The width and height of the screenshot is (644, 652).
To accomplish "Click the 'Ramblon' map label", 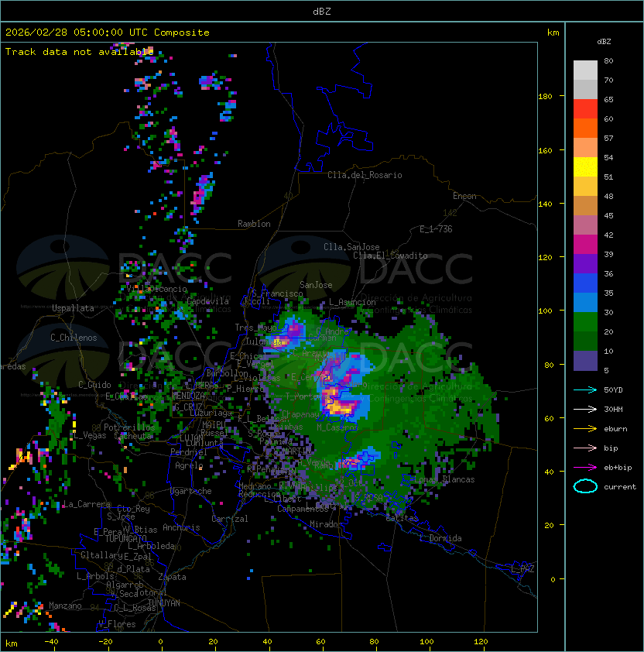I will [254, 224].
